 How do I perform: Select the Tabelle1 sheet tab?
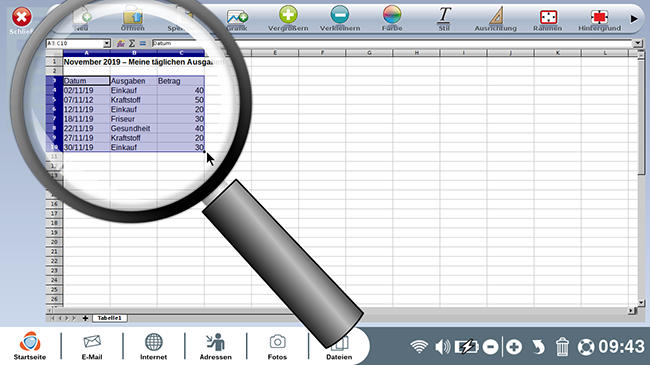(x=109, y=318)
